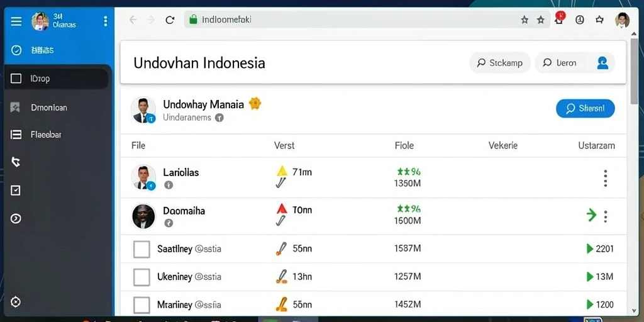
Task: Open the Daomaiha row name
Action: [x=184, y=211]
